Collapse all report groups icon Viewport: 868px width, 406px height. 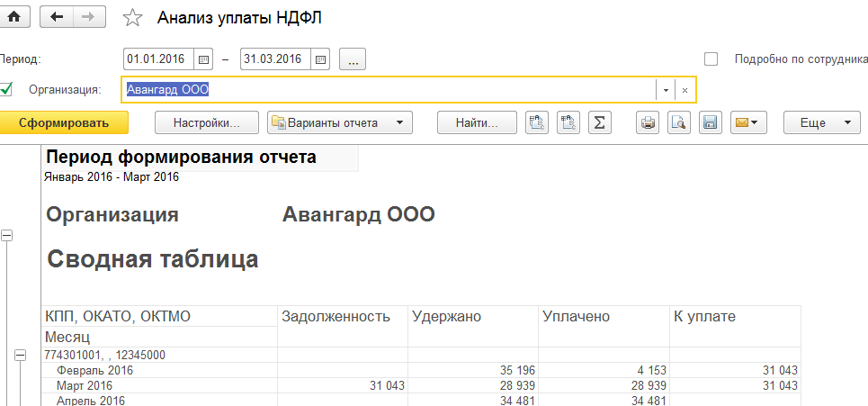pos(568,122)
